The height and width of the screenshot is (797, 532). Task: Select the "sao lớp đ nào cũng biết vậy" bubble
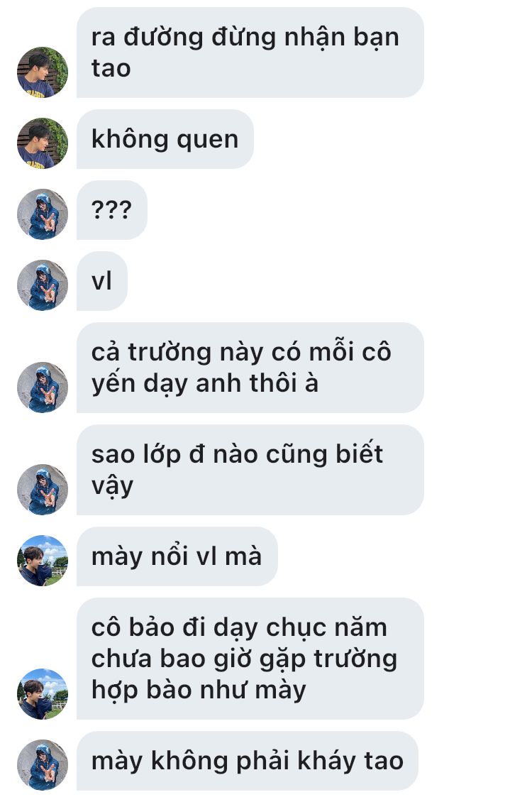(250, 470)
